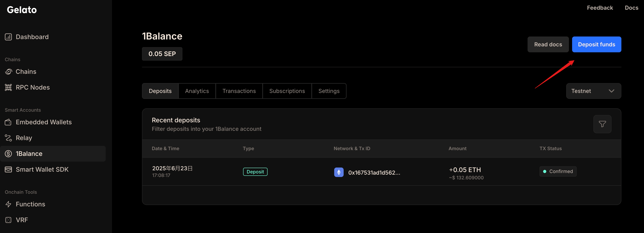The height and width of the screenshot is (233, 644).
Task: Click the truncated transaction hash 0x167531ad1d562
Action: [x=374, y=172]
